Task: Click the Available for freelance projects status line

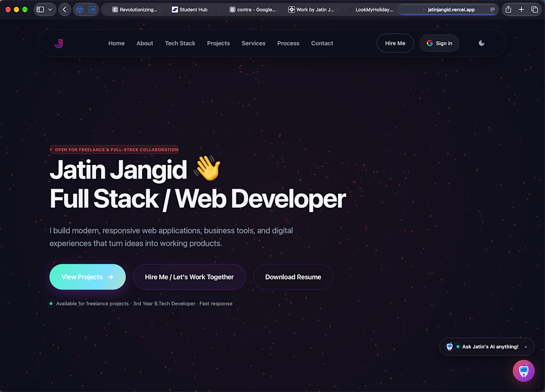Action: tap(141, 303)
